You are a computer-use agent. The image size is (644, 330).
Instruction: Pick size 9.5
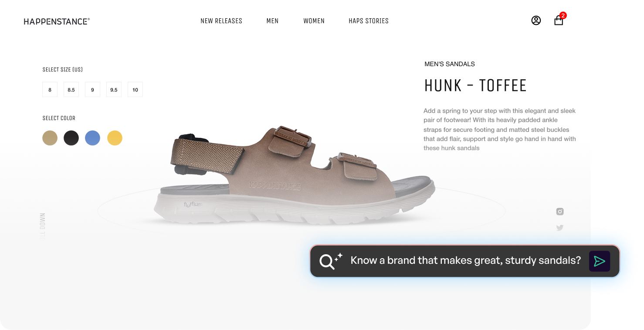click(x=114, y=90)
